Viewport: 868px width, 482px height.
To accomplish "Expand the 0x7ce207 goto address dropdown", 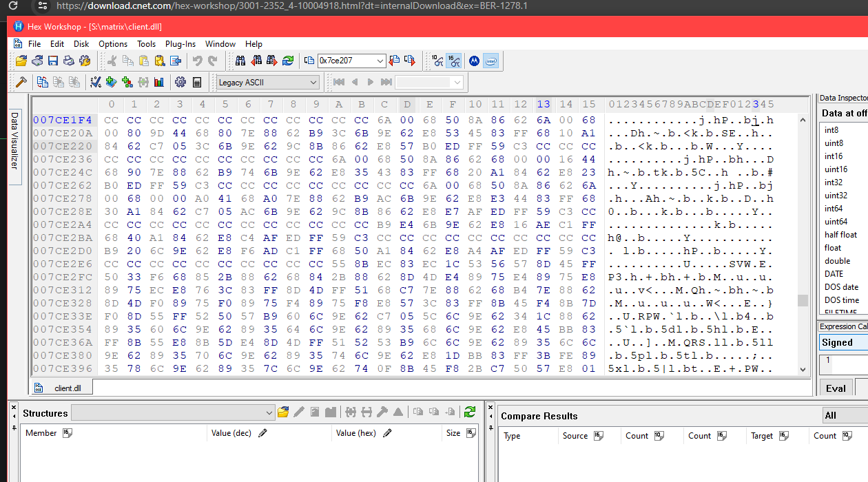I will click(380, 61).
